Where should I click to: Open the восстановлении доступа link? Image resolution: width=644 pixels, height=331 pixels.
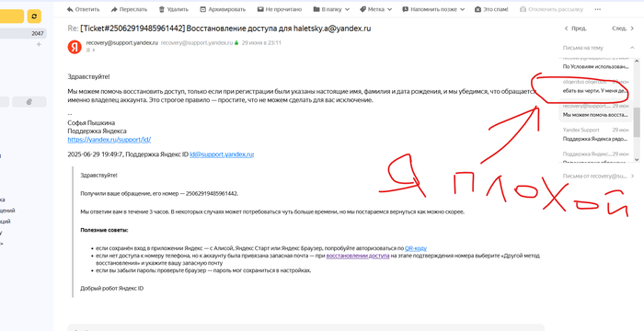[358, 256]
